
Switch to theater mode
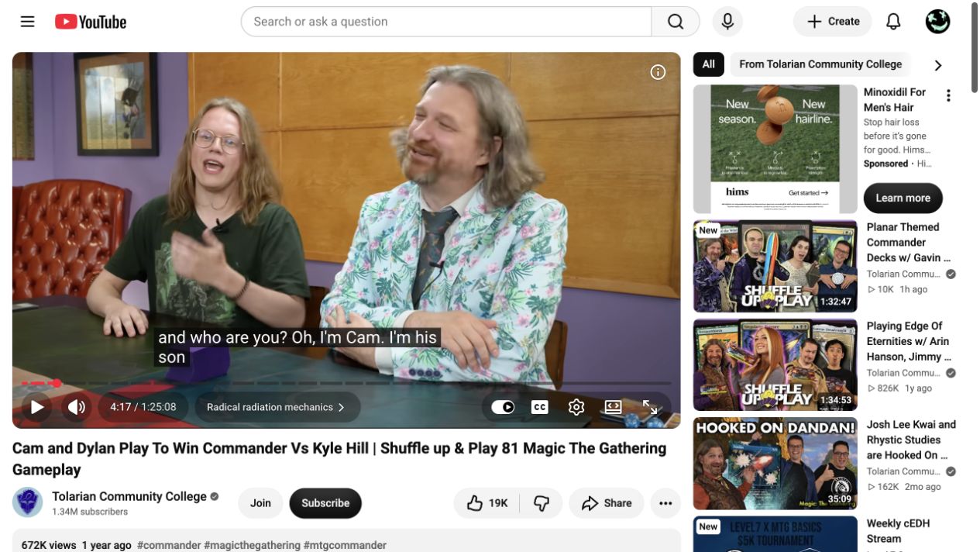click(614, 407)
